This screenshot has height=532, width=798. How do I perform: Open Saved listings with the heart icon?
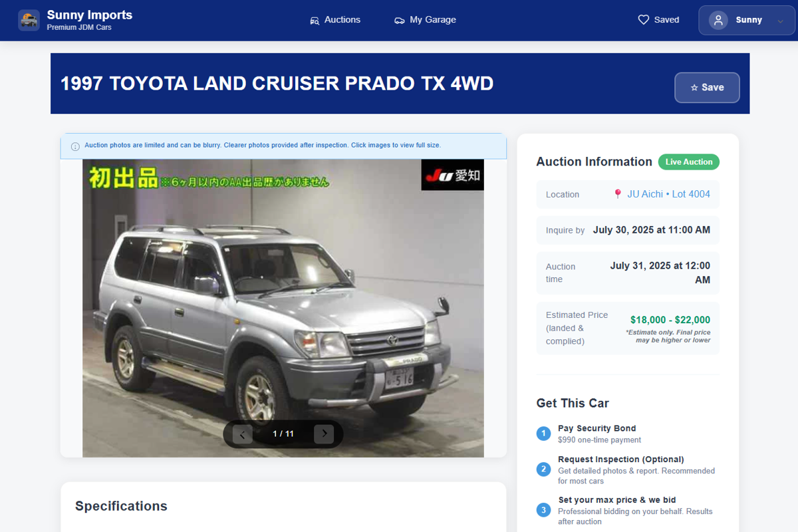(x=658, y=20)
